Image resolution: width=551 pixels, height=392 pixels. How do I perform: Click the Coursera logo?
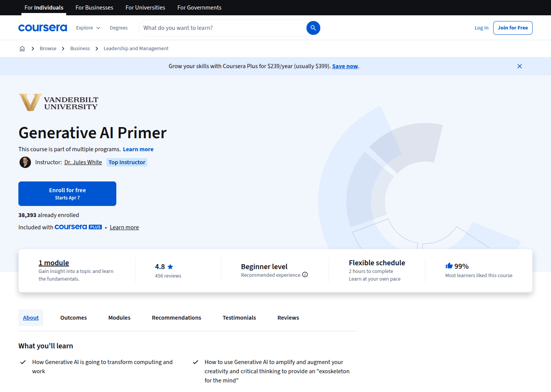point(42,28)
